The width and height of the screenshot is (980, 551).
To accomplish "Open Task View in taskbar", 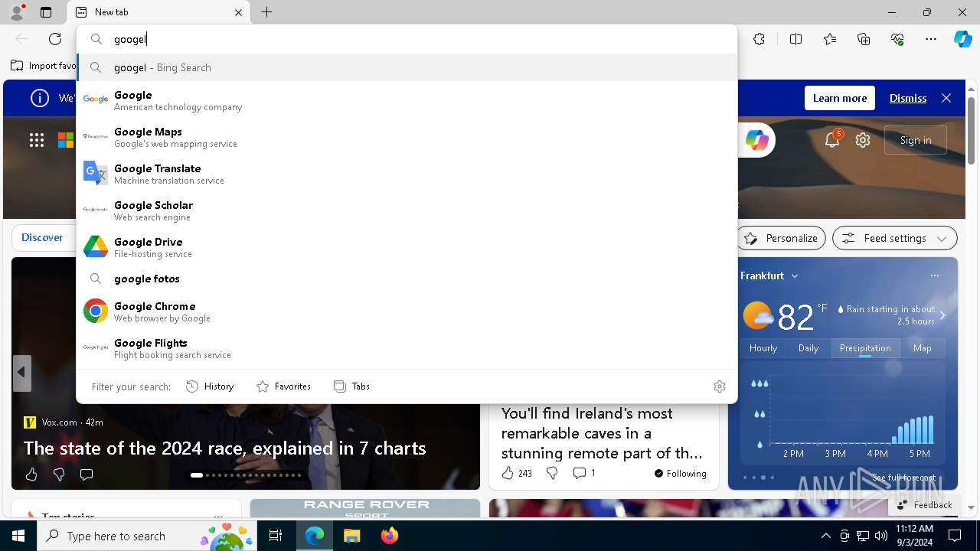I will click(x=276, y=536).
